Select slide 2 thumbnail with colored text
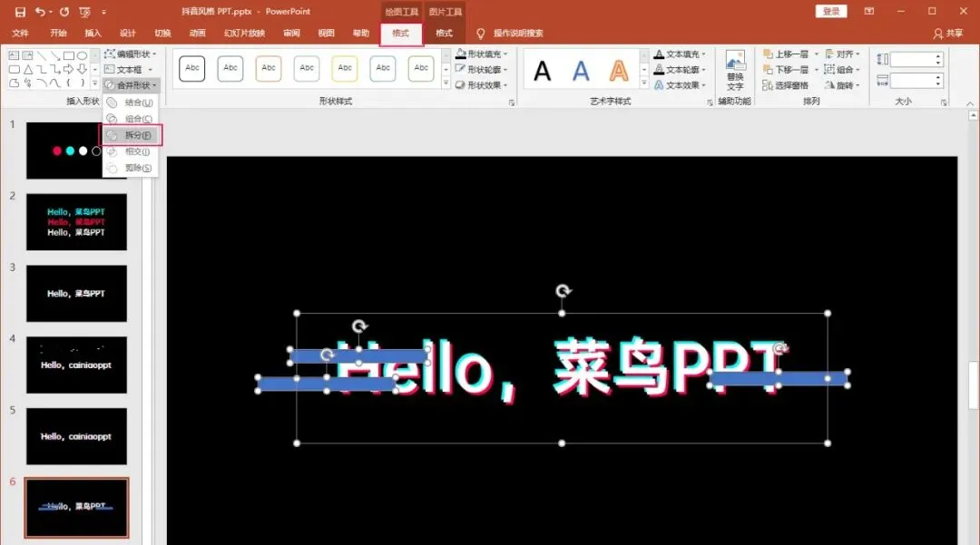 [76, 222]
